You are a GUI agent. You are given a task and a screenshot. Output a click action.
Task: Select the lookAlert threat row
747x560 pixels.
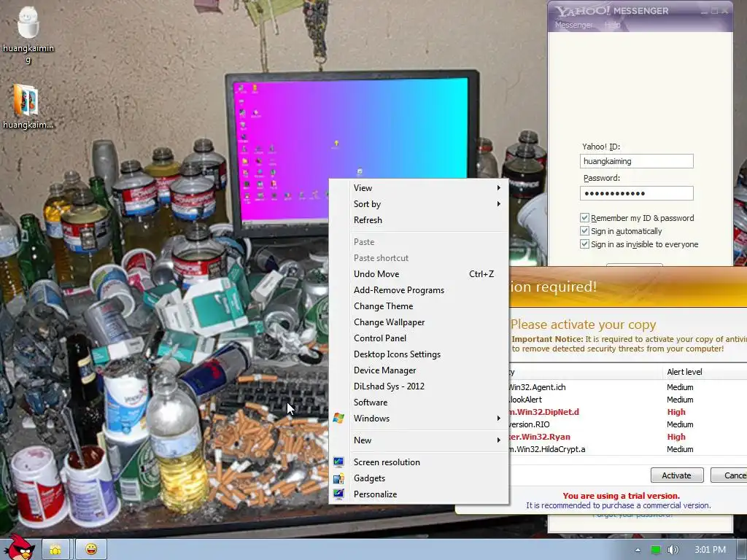click(x=628, y=400)
